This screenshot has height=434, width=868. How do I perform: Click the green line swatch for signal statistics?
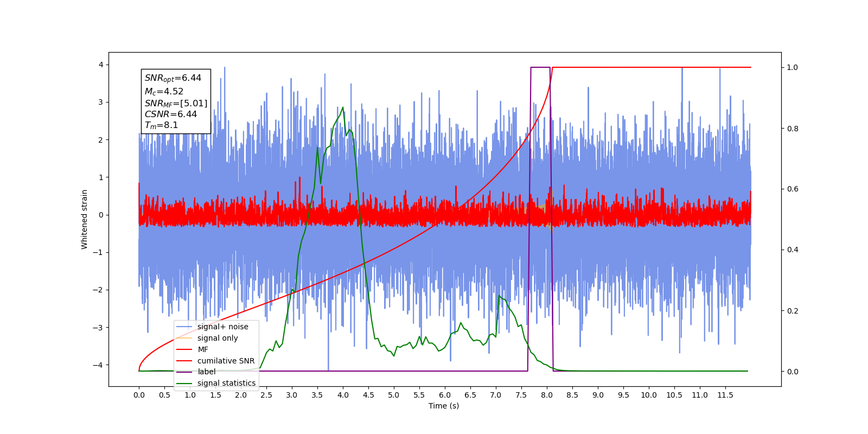pyautogui.click(x=184, y=383)
